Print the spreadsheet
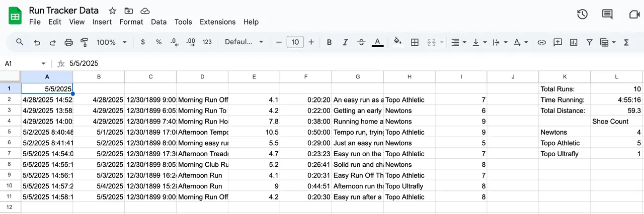The image size is (644, 214). click(x=69, y=42)
